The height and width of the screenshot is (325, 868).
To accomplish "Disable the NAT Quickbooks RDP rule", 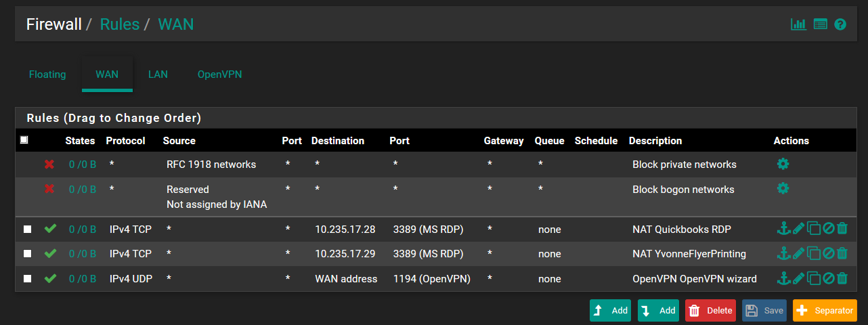I will [x=828, y=230].
